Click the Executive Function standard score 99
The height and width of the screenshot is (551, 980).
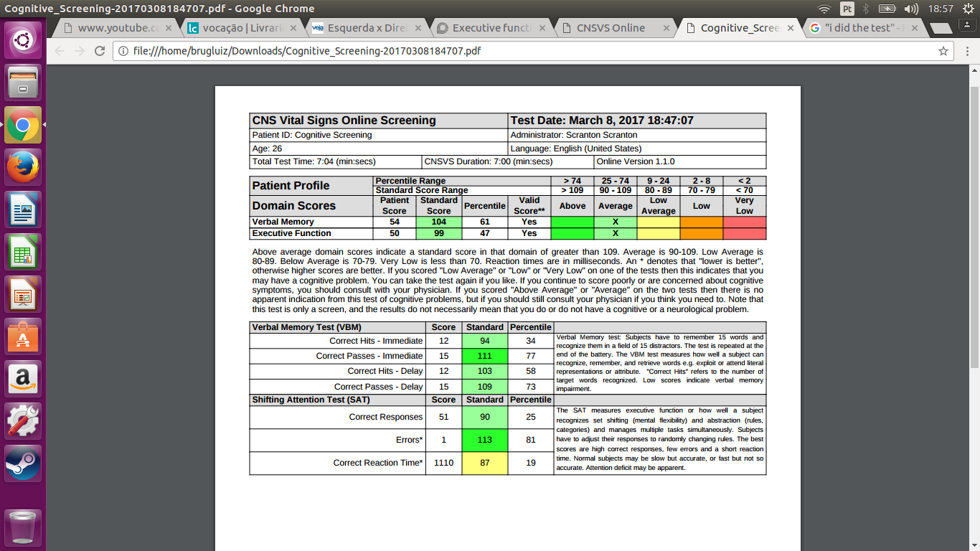point(438,233)
